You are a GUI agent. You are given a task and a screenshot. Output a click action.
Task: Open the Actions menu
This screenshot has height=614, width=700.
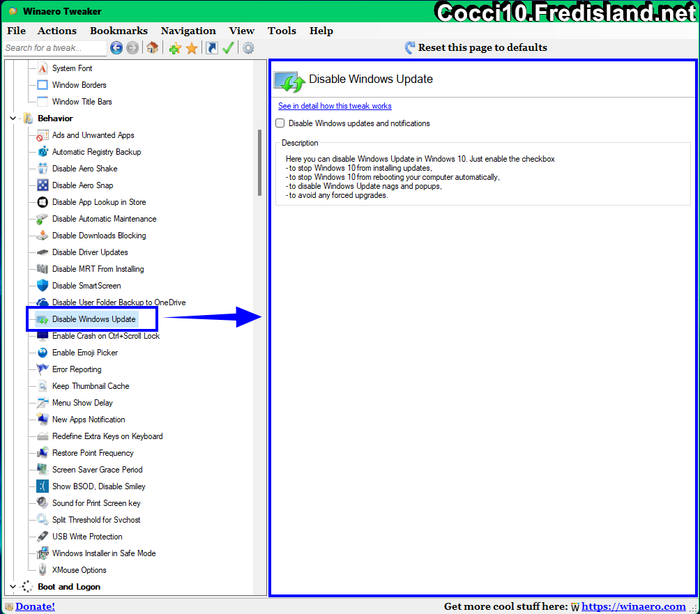[56, 31]
